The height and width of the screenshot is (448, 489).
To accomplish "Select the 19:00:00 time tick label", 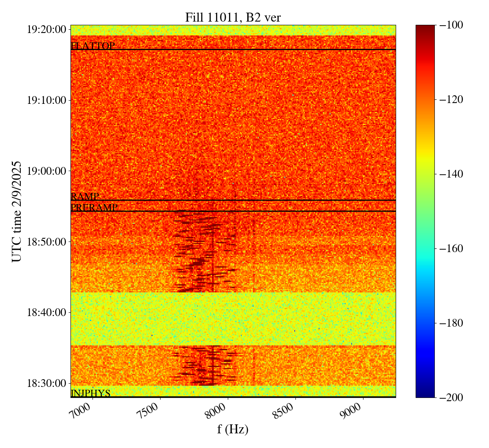I will 46,171.
